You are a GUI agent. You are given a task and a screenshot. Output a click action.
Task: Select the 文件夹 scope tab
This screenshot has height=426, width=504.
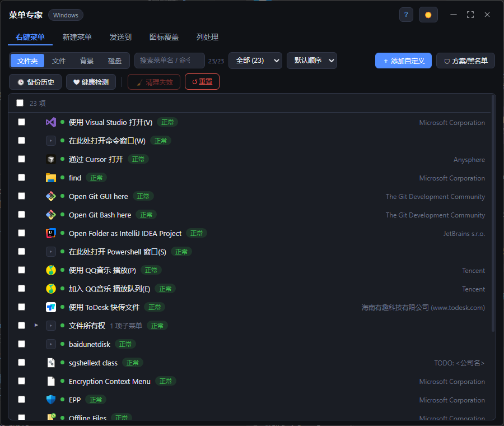tap(27, 61)
